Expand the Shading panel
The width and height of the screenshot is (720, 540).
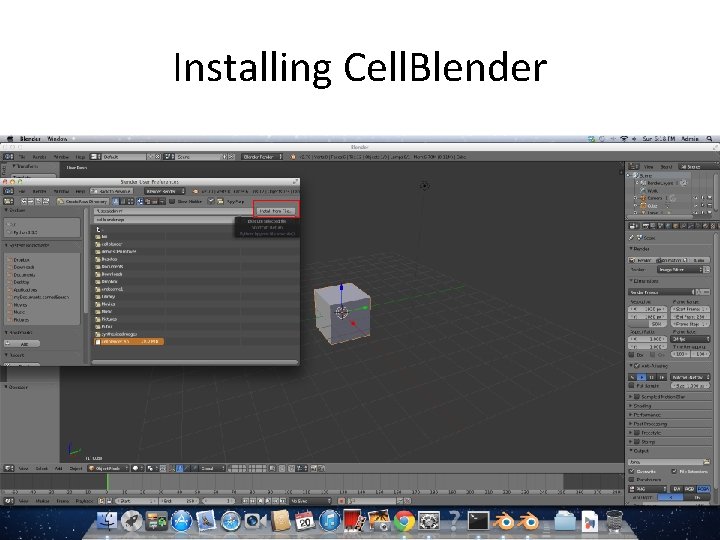631,405
